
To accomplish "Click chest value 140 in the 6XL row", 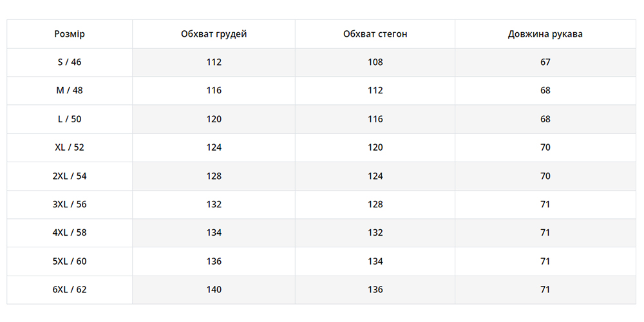I will tap(214, 290).
